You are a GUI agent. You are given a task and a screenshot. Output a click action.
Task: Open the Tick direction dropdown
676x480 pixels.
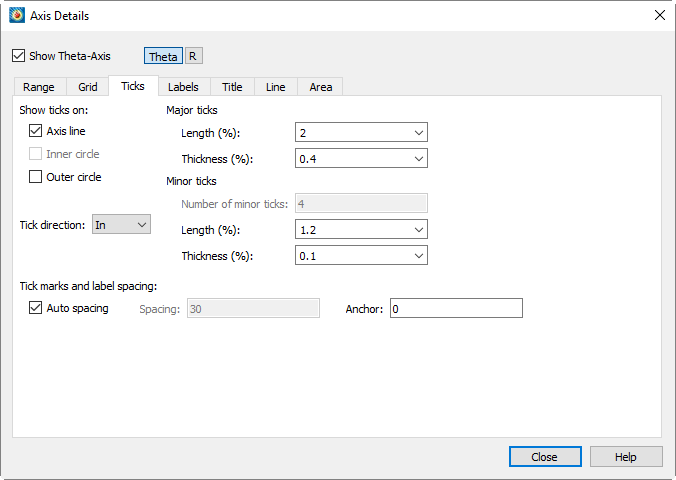(x=121, y=225)
